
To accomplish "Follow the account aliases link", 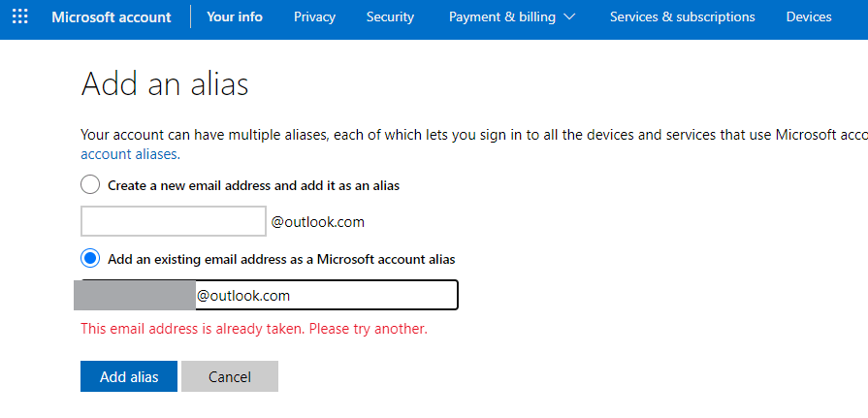I will pos(129,154).
